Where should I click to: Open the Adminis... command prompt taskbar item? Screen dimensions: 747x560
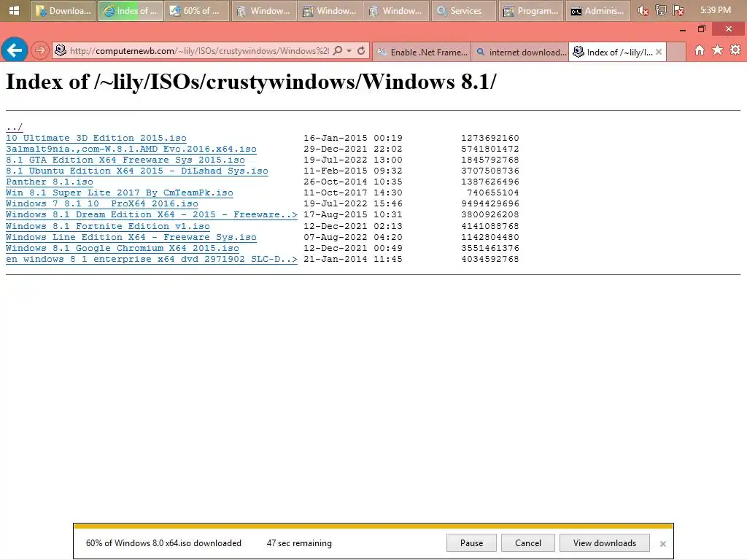coord(598,10)
